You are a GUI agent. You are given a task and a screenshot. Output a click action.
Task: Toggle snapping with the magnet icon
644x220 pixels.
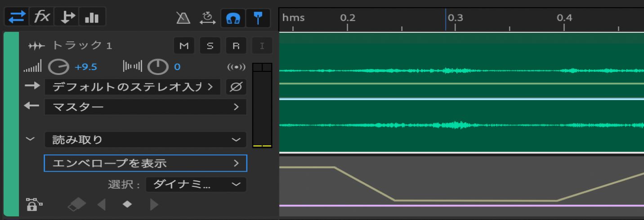(x=233, y=18)
